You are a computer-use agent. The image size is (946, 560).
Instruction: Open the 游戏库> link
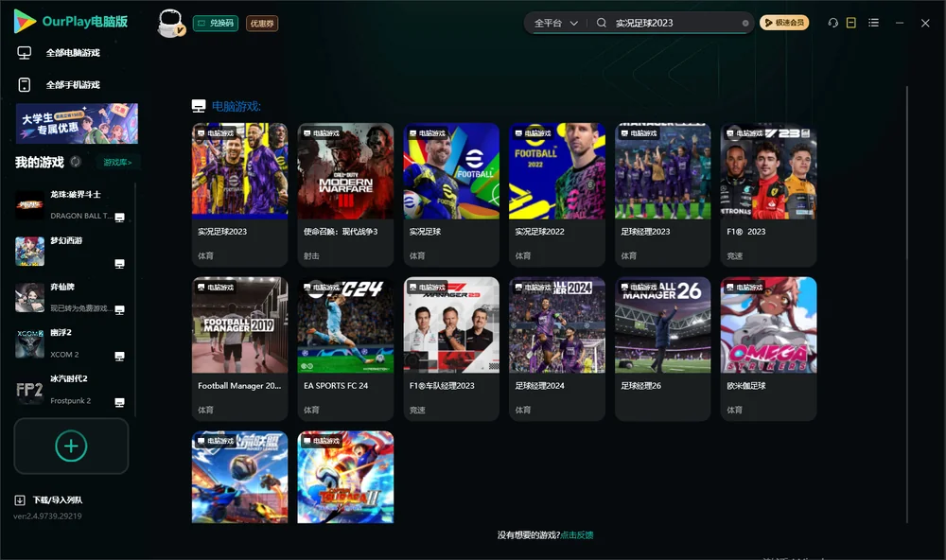(117, 163)
